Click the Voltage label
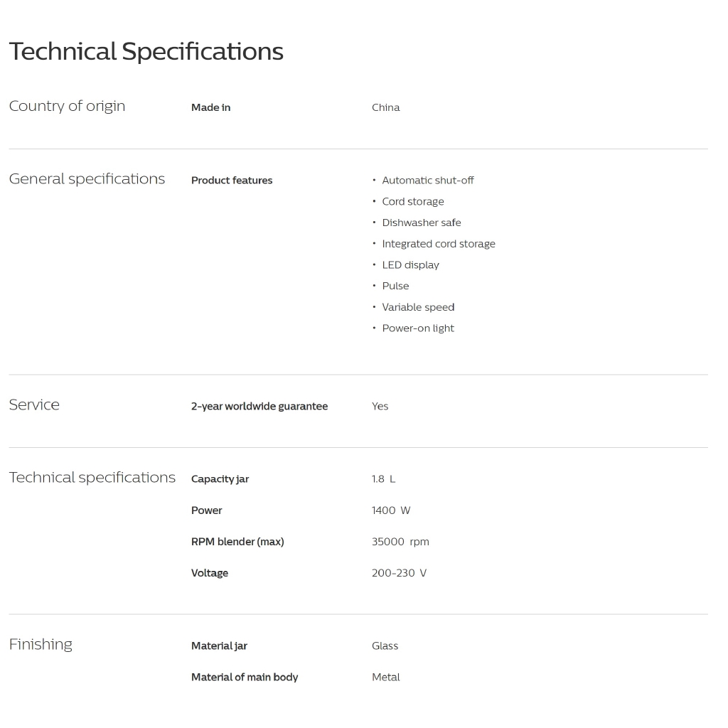This screenshot has width=728, height=728. coord(210,573)
